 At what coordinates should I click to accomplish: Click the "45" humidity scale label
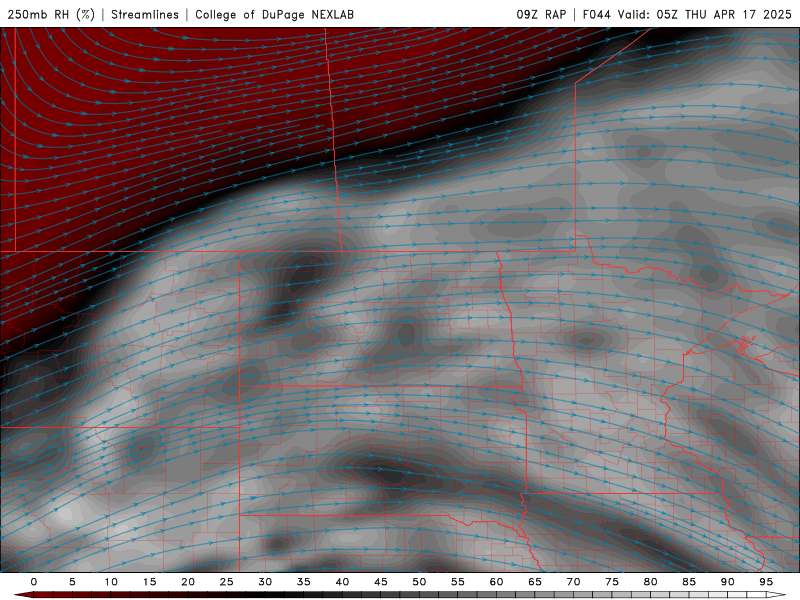coord(381,582)
